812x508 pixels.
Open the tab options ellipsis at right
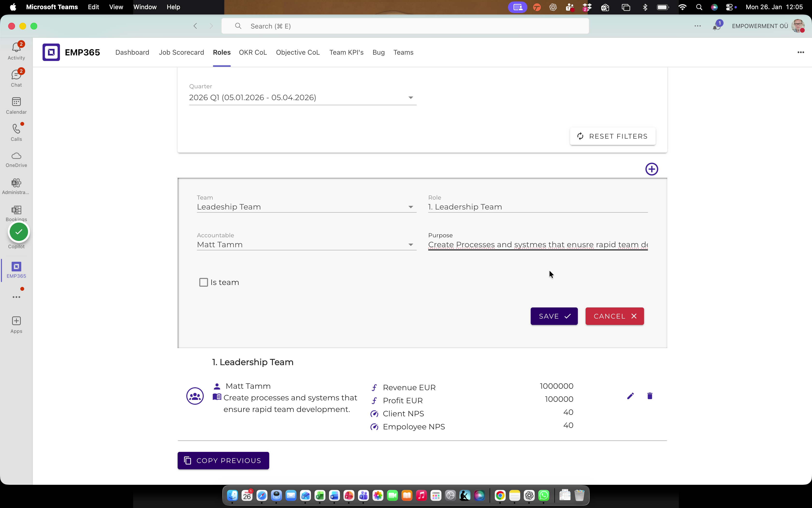801,52
